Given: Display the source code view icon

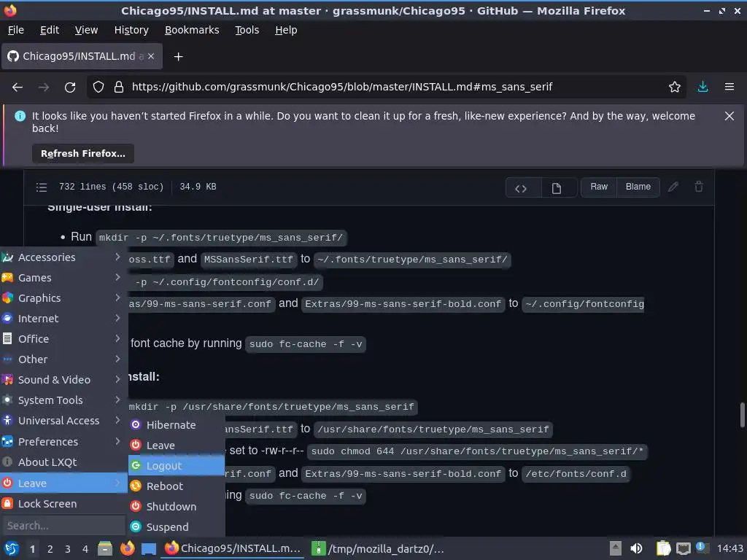Looking at the screenshot, I should click(521, 188).
